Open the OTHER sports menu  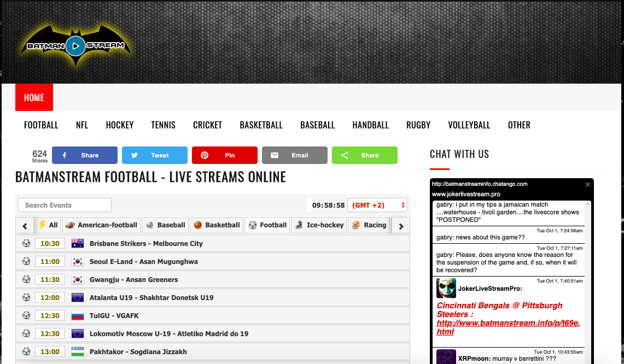pyautogui.click(x=519, y=125)
